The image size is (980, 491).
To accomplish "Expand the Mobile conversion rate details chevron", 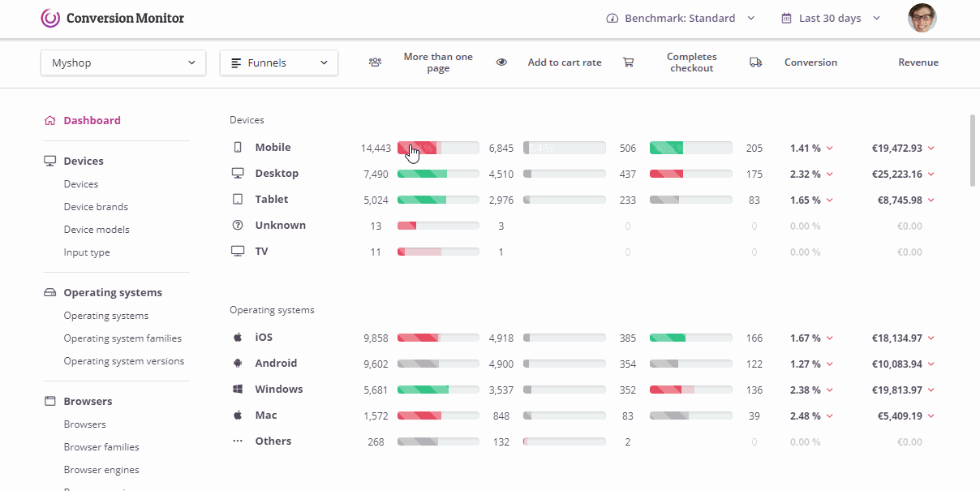I will pos(829,149).
